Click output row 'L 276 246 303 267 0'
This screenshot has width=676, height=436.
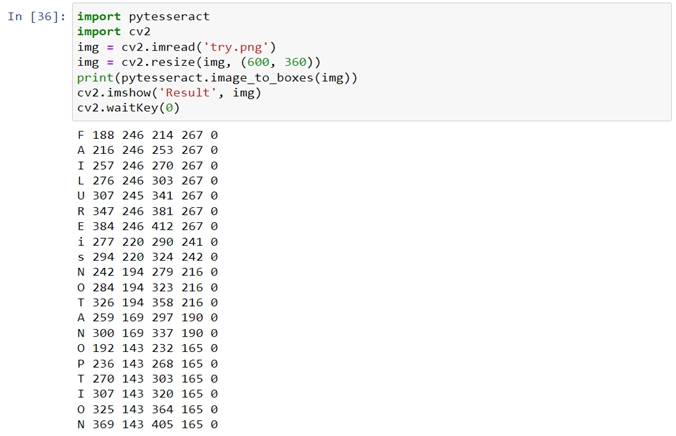[148, 181]
